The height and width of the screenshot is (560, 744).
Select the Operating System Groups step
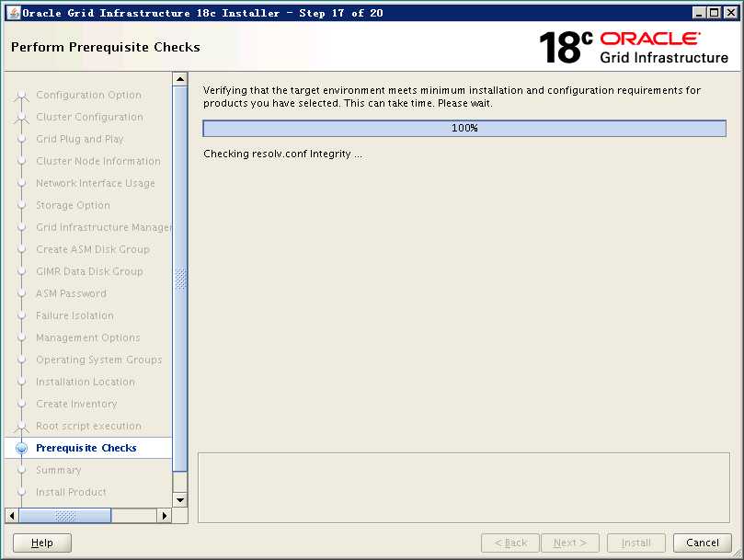(x=98, y=360)
